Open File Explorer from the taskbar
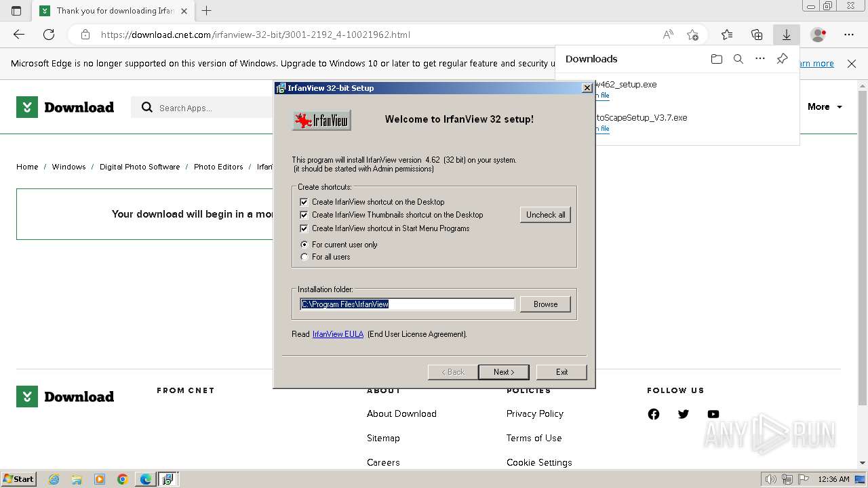 click(77, 479)
